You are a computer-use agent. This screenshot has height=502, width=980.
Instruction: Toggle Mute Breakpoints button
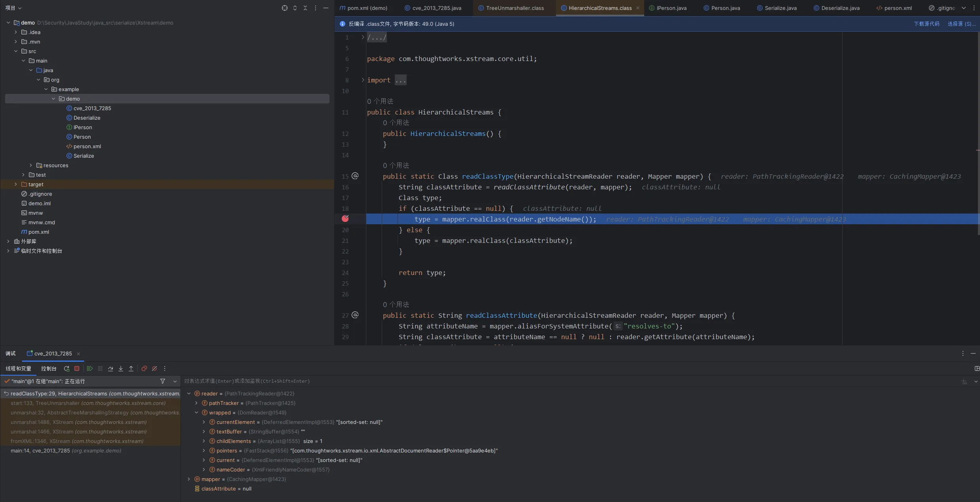click(154, 368)
